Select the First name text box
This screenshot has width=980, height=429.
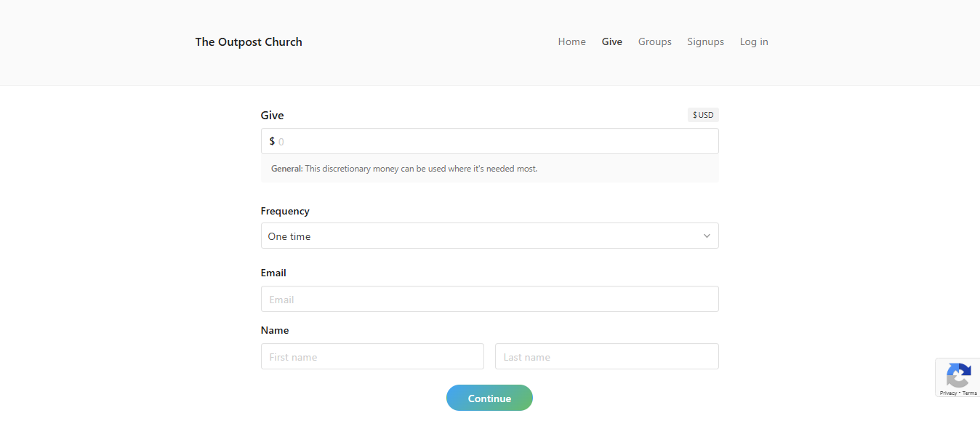[x=372, y=357]
